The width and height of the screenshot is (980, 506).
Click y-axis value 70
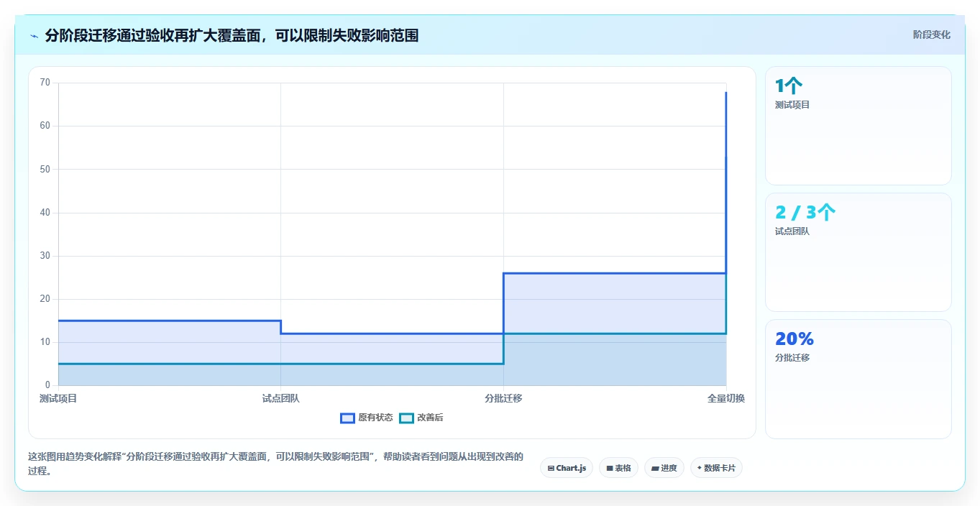point(45,83)
